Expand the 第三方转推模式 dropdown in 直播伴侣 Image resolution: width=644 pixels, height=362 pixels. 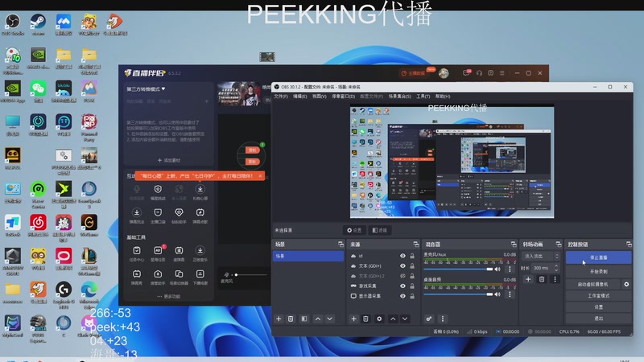click(x=146, y=89)
